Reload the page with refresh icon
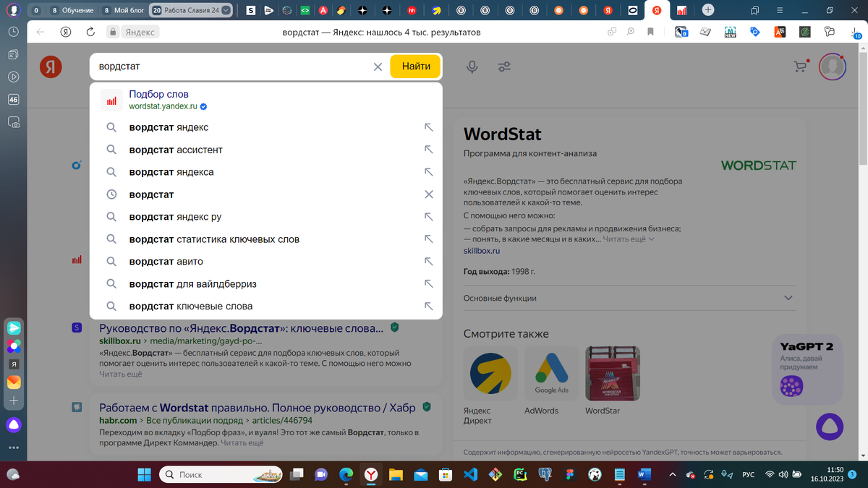Image resolution: width=868 pixels, height=488 pixels. [90, 32]
